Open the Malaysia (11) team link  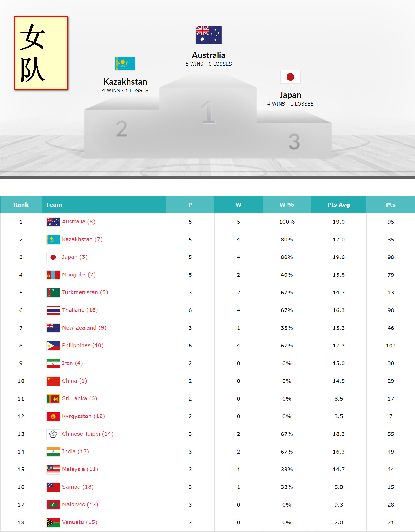pyautogui.click(x=80, y=469)
